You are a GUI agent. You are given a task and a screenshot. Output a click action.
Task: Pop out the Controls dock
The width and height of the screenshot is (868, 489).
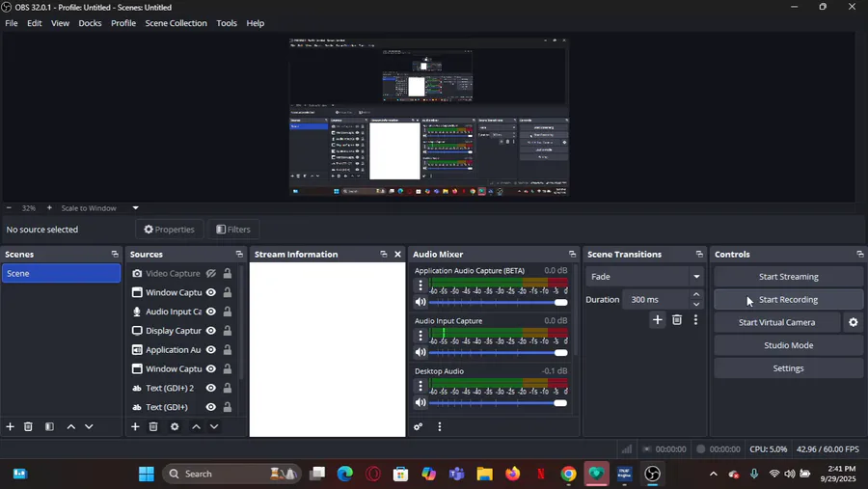click(x=859, y=255)
